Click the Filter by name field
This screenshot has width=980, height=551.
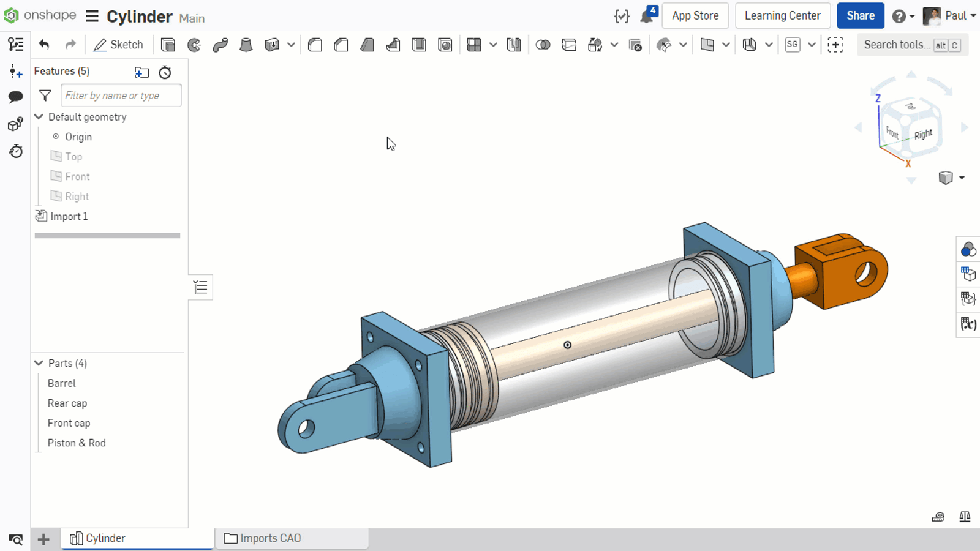tap(121, 96)
